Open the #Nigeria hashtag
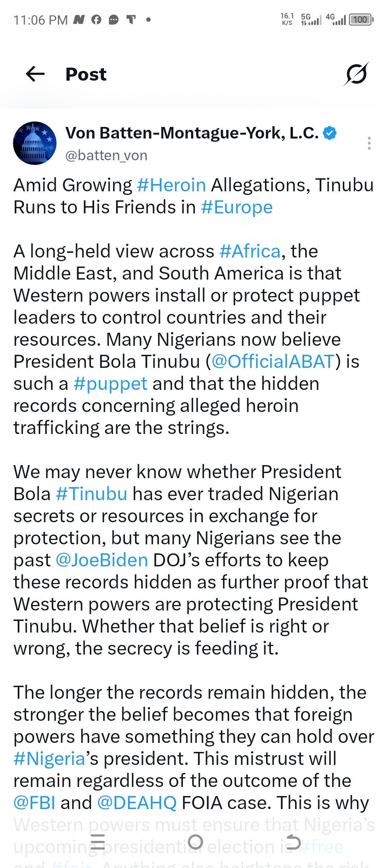391x868 pixels. 49,758
